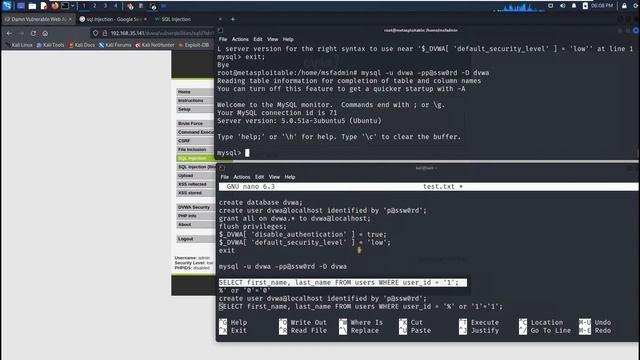Open View menu in nano terminal
Image resolution: width=640 pixels, height=360 pixels.
pyautogui.click(x=274, y=177)
